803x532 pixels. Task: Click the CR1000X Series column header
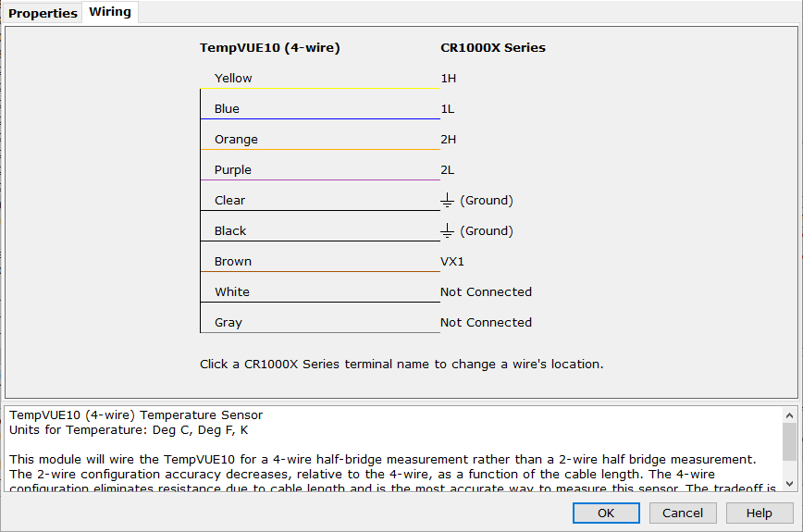click(x=493, y=48)
